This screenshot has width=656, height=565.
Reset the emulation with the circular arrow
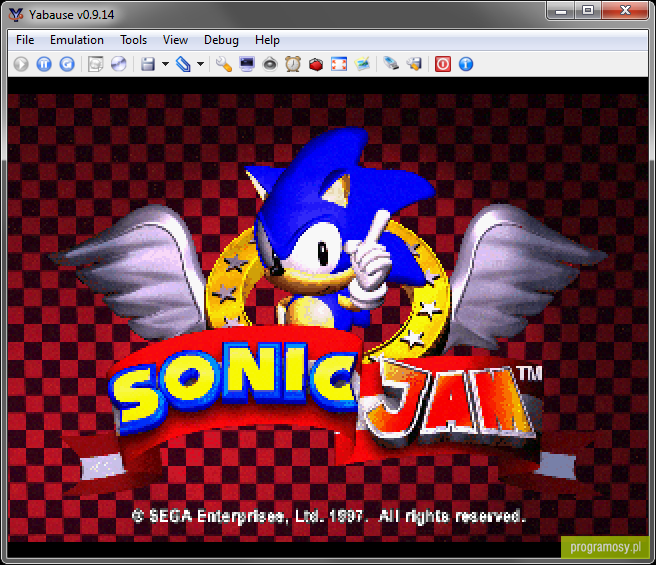(67, 64)
